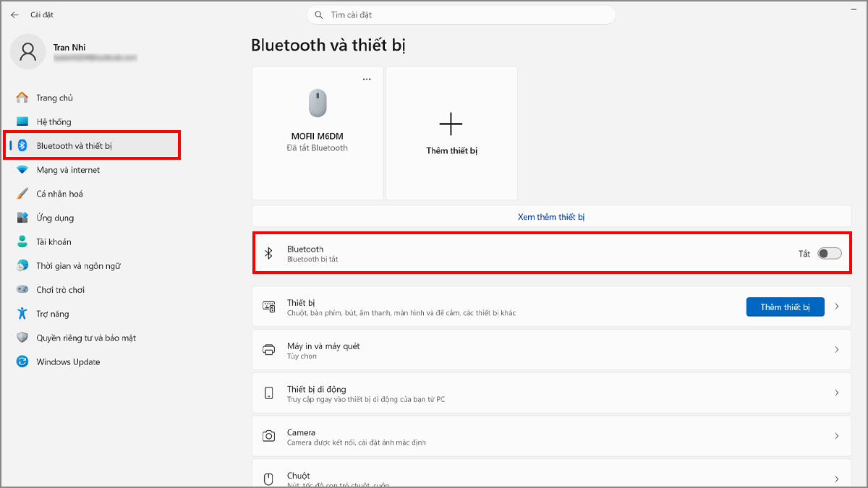Click the Bluetooth bị tắt status text
This screenshot has height=488, width=868.
pos(312,259)
